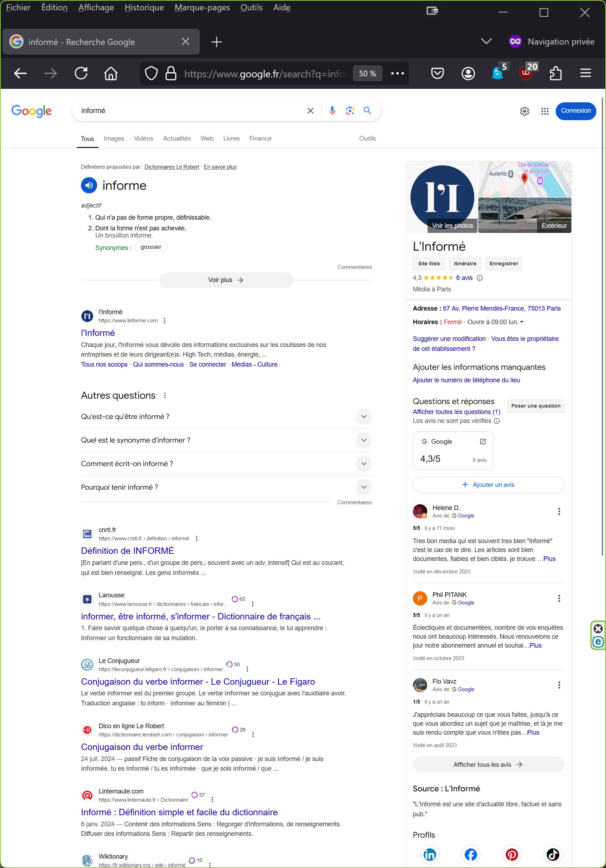Click the uBlock Origin extension icon

526,73
